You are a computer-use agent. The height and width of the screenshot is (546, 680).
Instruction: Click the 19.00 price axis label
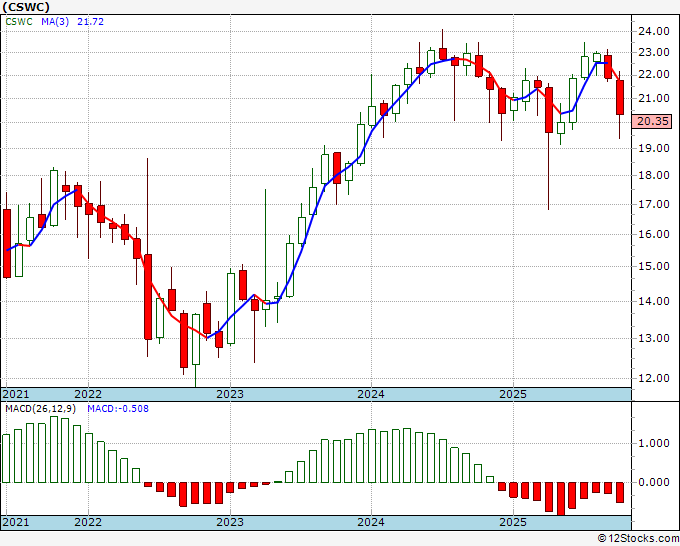click(654, 148)
